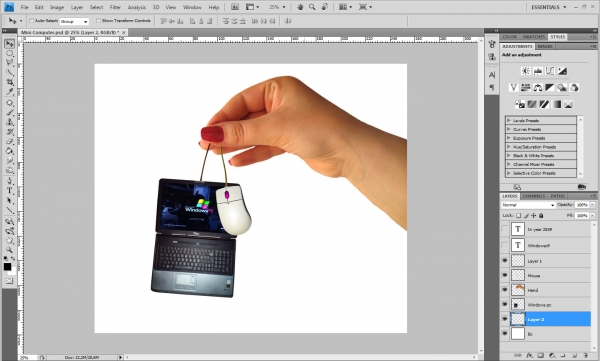
Task: Select the Brush tool
Action: pos(10,113)
